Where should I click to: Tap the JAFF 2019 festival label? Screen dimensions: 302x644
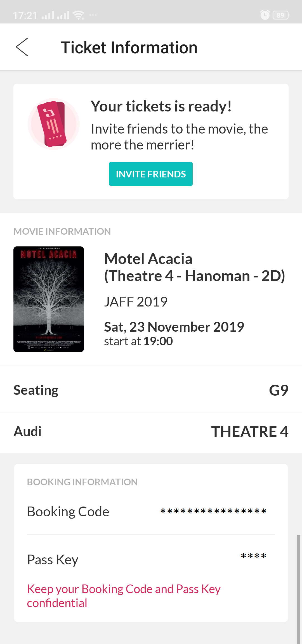coord(136,302)
